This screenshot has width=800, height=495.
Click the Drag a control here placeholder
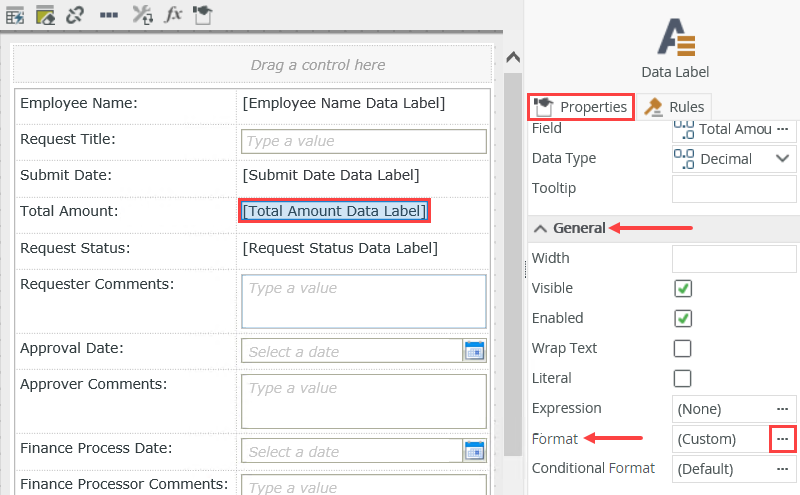click(x=253, y=64)
